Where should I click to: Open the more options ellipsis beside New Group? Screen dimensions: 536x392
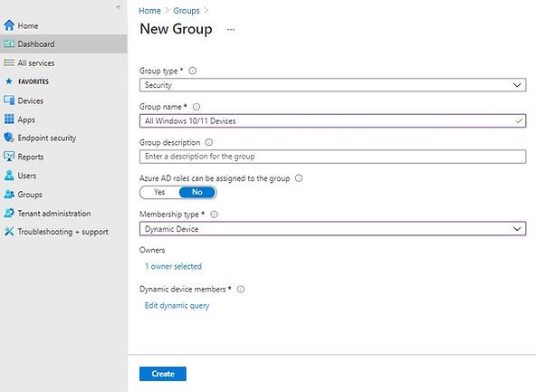pyautogui.click(x=231, y=29)
